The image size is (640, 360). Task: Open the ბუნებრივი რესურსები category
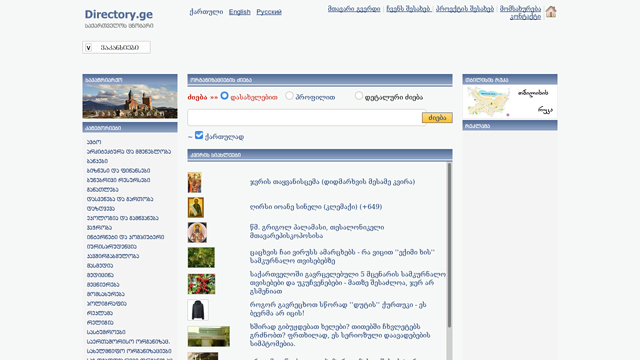pos(118,180)
